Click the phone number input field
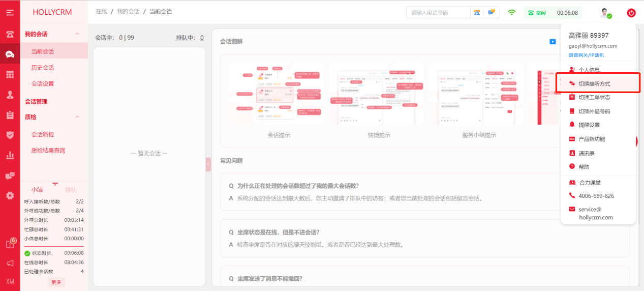 [438, 13]
